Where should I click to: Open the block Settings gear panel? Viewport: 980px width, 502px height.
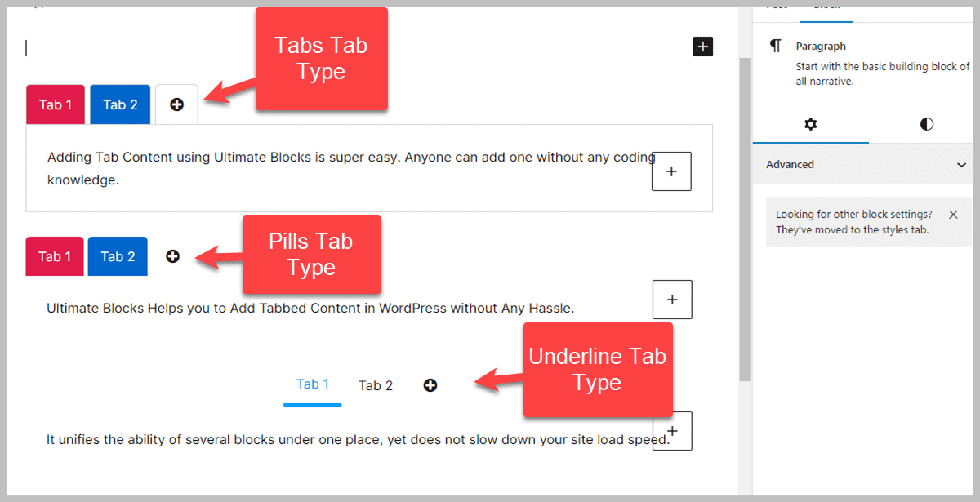coord(810,124)
